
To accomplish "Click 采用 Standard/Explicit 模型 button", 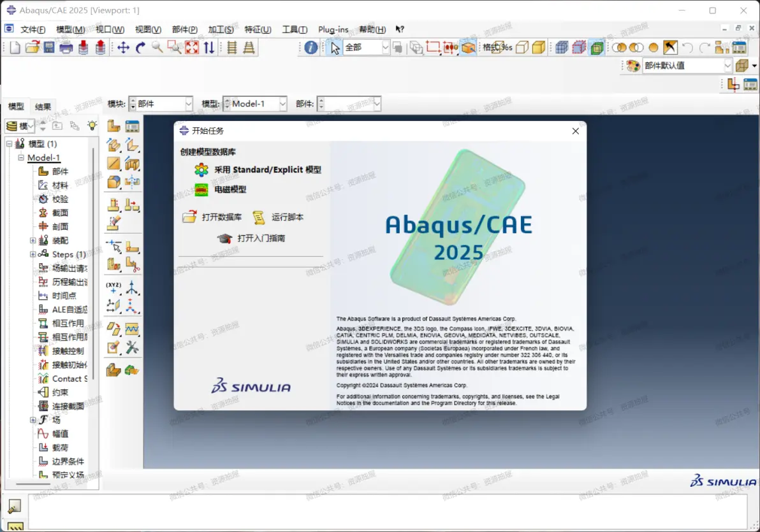I will pos(258,170).
